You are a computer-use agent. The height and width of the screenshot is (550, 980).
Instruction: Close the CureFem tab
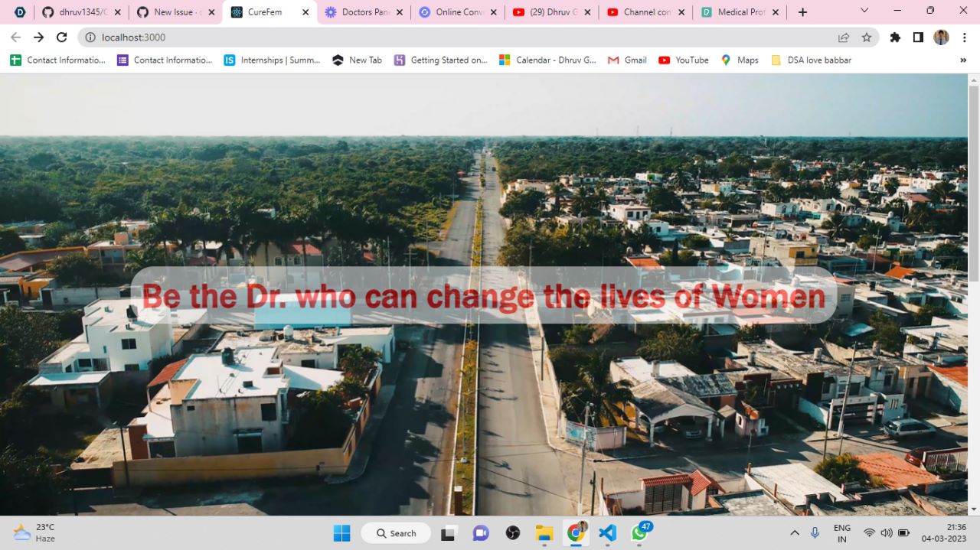(x=305, y=12)
